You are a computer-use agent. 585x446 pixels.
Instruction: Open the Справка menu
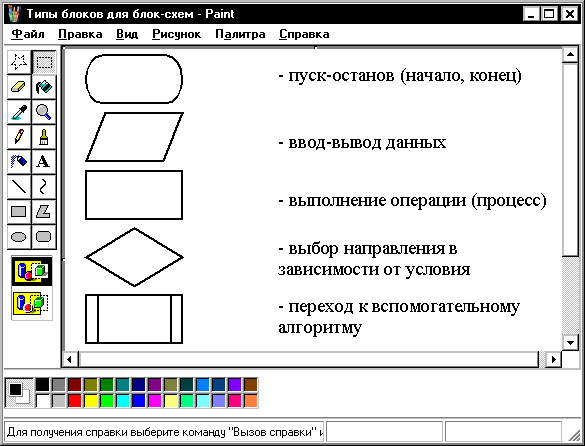point(304,34)
